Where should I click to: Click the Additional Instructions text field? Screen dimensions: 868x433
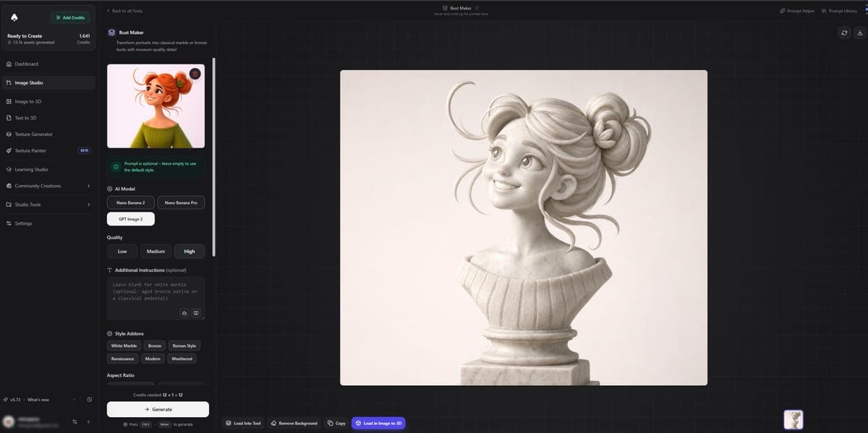(156, 298)
